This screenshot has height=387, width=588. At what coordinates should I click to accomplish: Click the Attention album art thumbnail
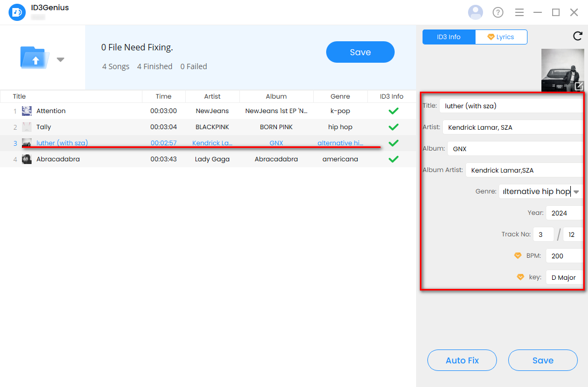[27, 111]
